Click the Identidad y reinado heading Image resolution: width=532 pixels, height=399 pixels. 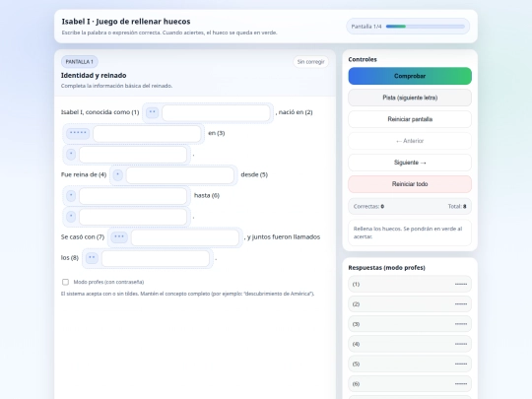click(94, 75)
